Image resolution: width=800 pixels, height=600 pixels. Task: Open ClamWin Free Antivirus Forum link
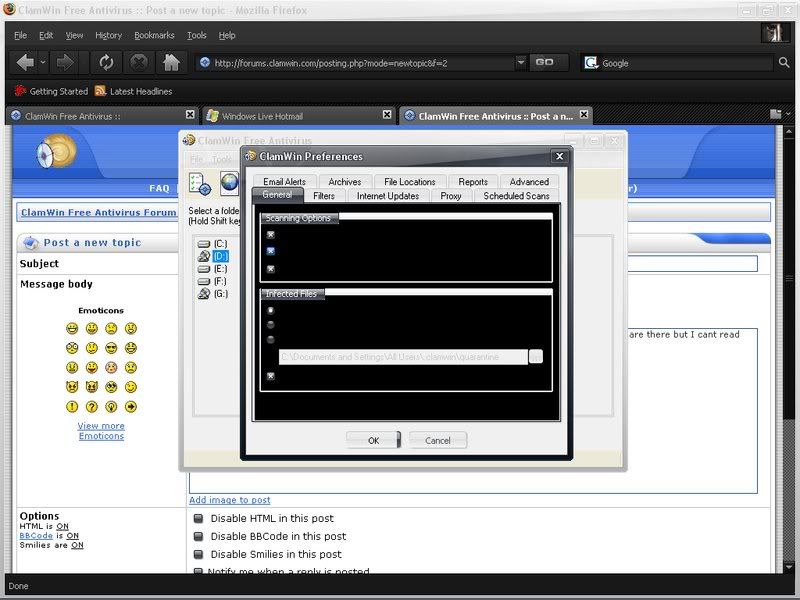pos(98,212)
